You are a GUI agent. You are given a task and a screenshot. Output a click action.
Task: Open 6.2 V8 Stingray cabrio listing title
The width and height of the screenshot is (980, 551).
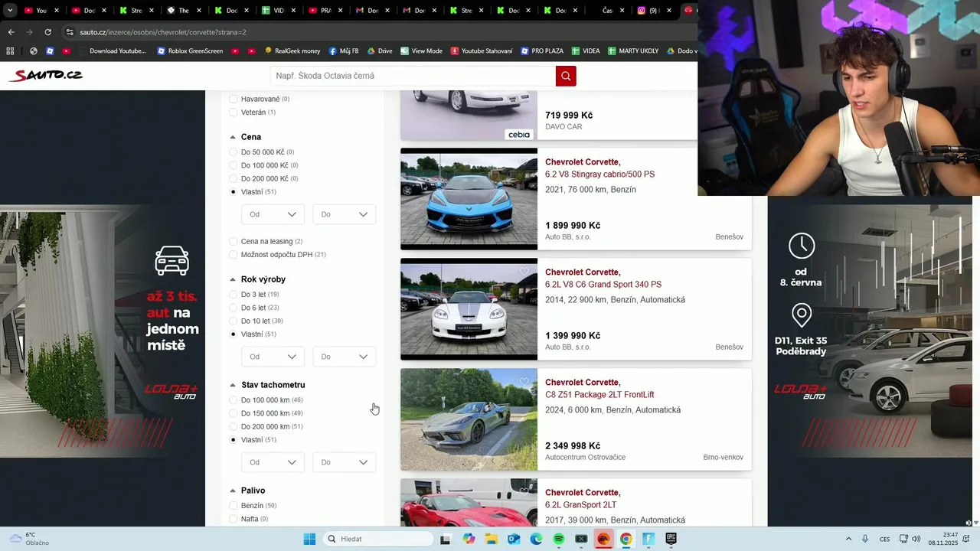(599, 174)
